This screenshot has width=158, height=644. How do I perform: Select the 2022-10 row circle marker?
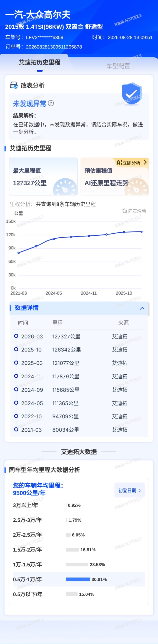coord(16,416)
